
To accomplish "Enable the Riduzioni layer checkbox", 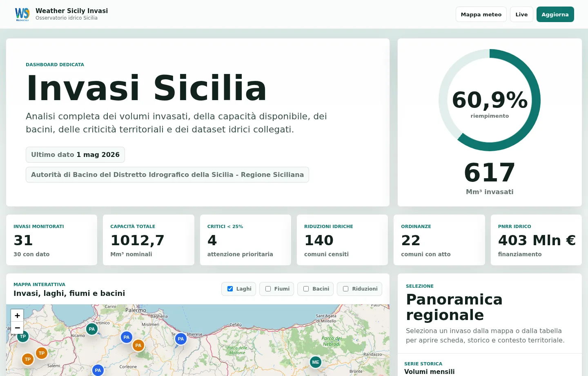I will (x=345, y=289).
